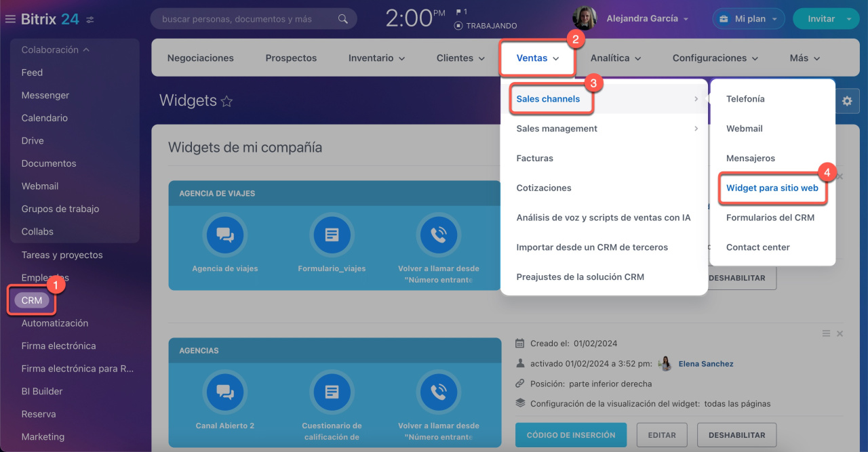Image resolution: width=868 pixels, height=452 pixels.
Task: Click the Formulario_viajes form icon
Action: point(332,235)
